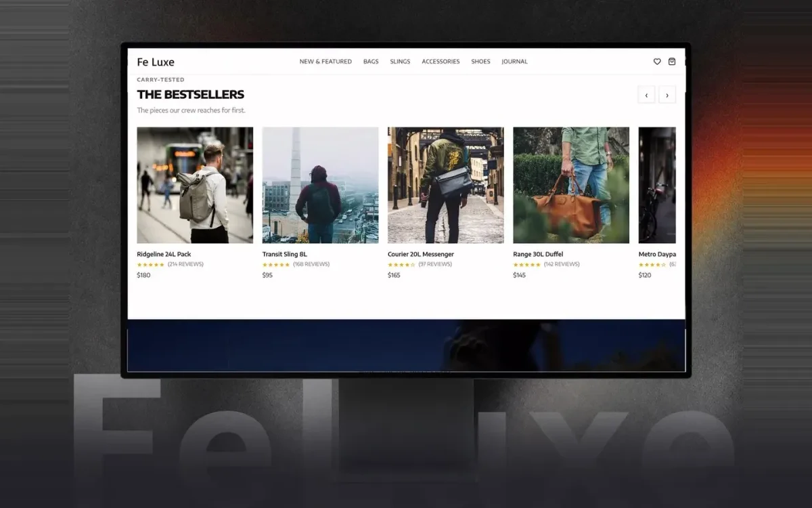Navigate to the SHOES section
The image size is (812, 508).
point(480,62)
